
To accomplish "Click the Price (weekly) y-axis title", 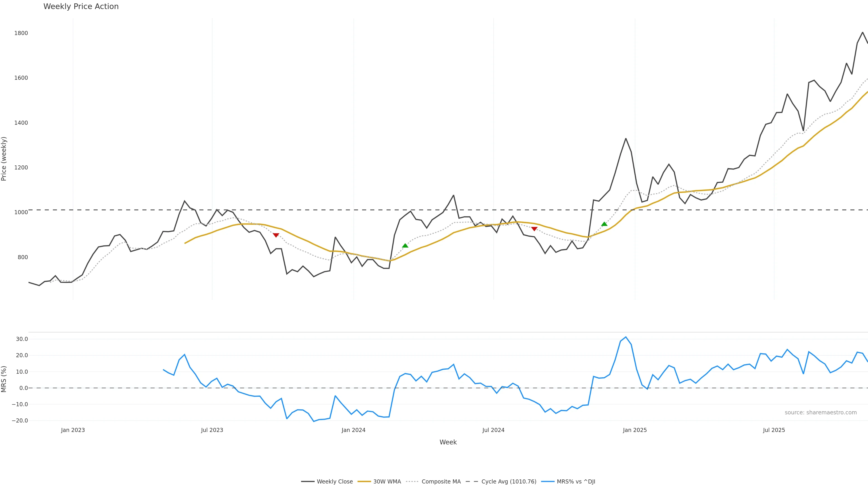I will click(4, 159).
